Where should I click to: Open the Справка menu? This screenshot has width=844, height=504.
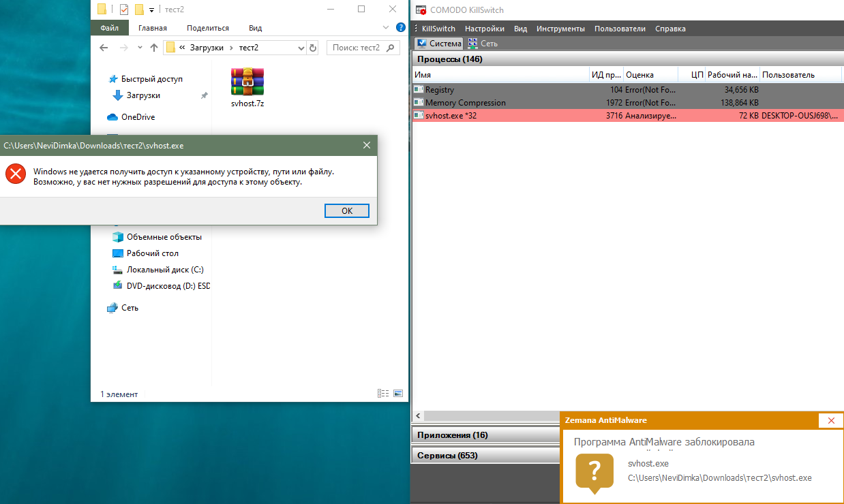670,29
